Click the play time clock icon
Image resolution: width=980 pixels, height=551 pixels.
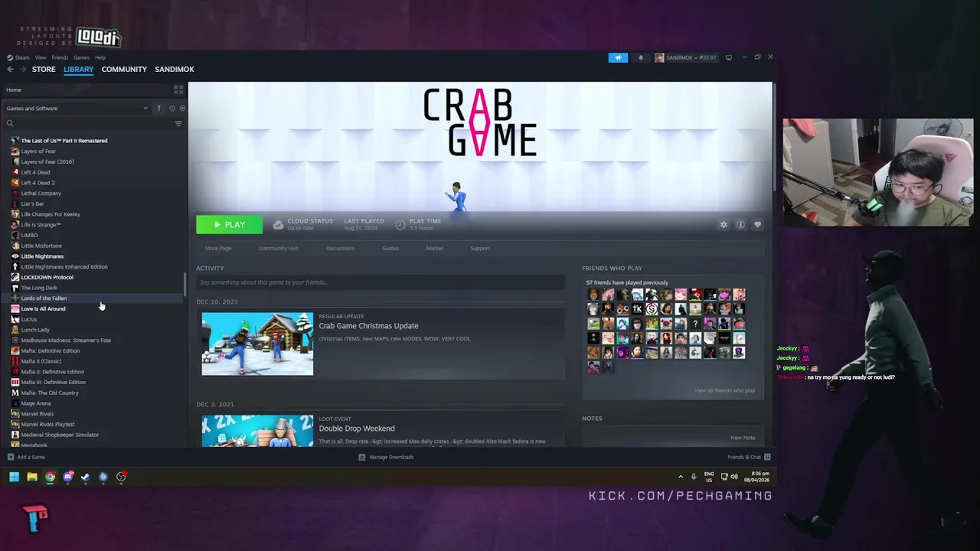click(400, 224)
